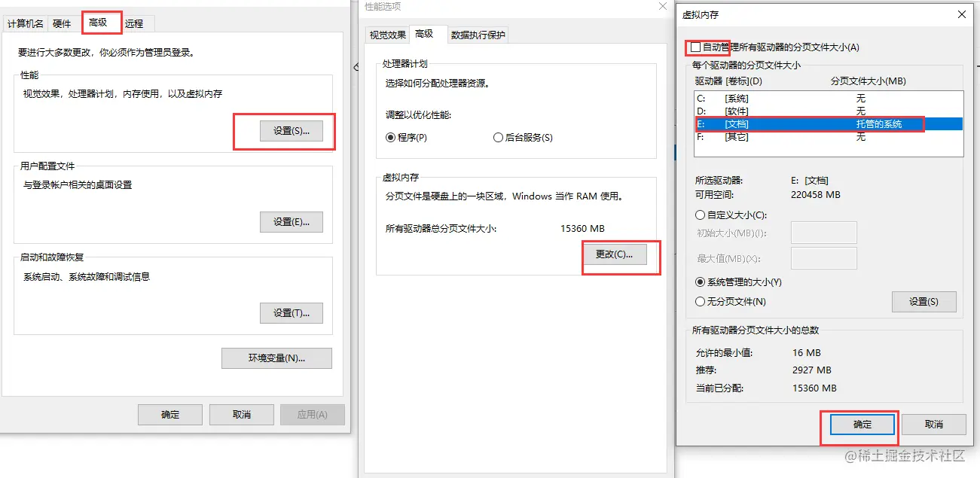Click 确定 in System Properties window
This screenshot has height=478, width=980.
[x=170, y=414]
